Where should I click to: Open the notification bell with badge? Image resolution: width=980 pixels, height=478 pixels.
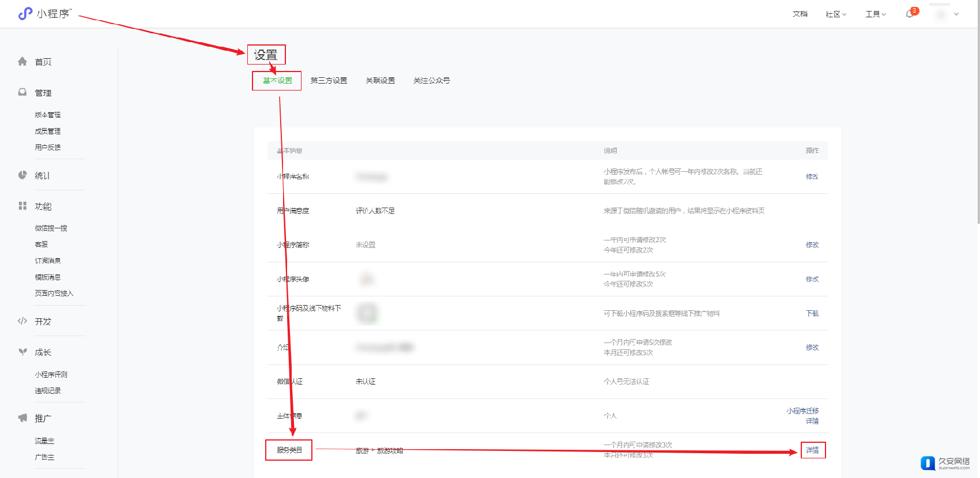pyautogui.click(x=910, y=14)
